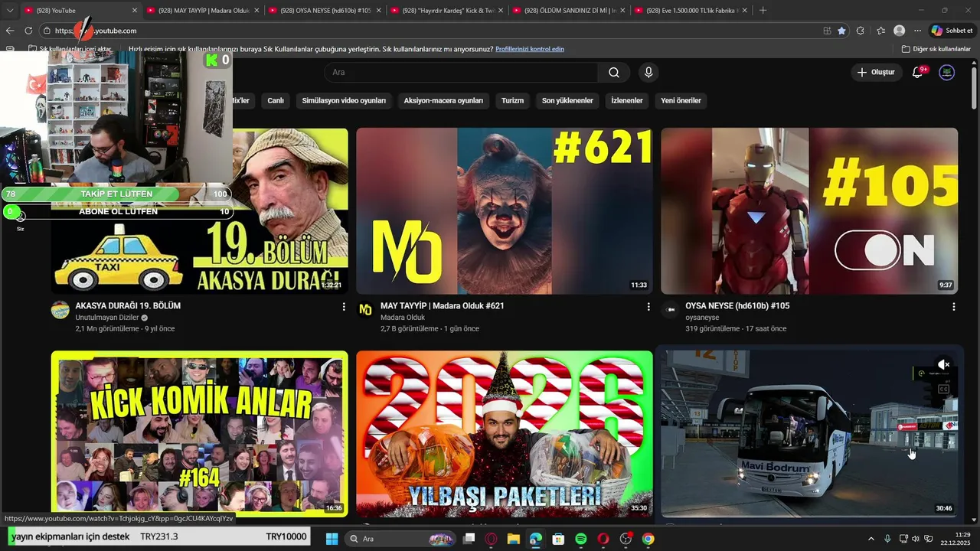Reload the page with refresh icon
The image size is (980, 551).
28,31
